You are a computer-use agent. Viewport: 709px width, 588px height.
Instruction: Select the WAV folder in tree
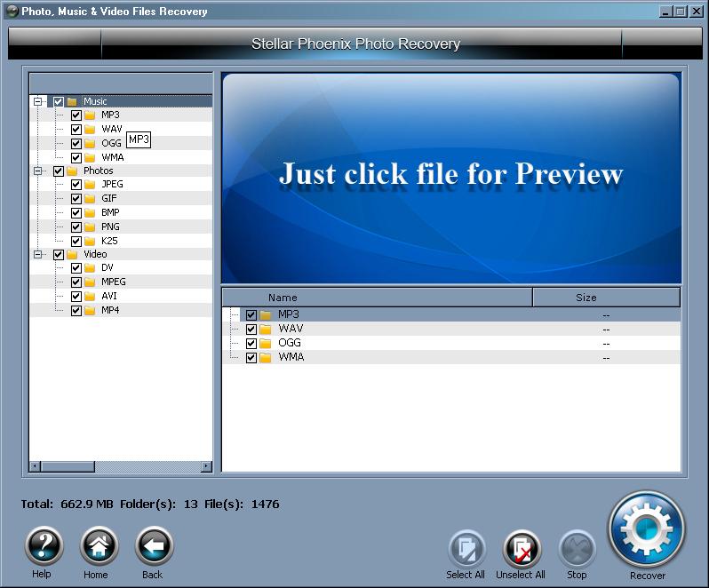[112, 129]
